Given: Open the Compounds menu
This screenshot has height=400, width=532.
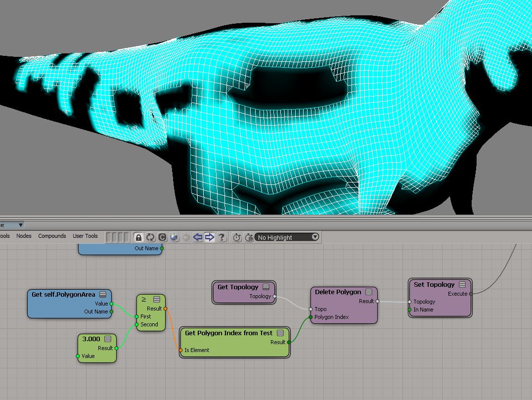Looking at the screenshot, I should pos(52,236).
